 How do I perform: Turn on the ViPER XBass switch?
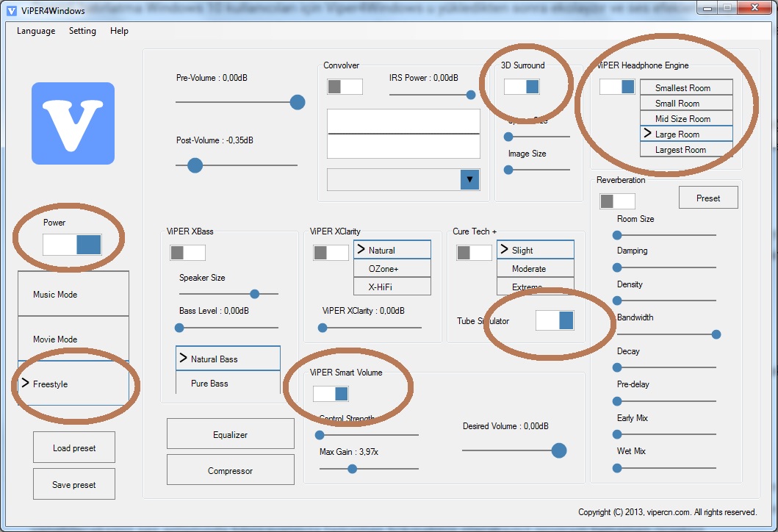tap(187, 253)
